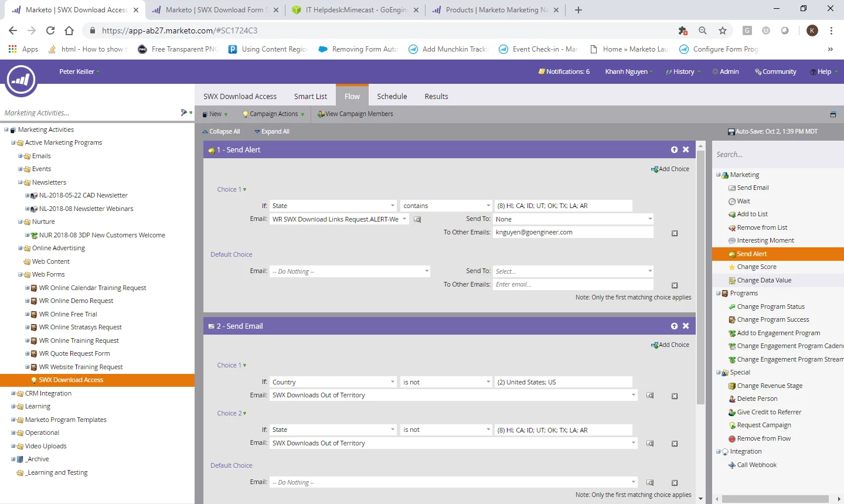Open the State field dropdown in Send Alert
Viewport: 844px width, 504px height.
pyautogui.click(x=393, y=206)
